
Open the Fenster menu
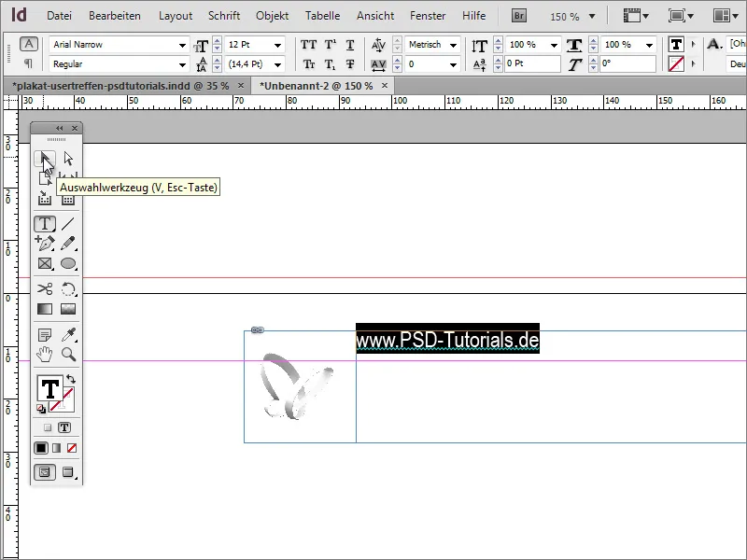click(428, 16)
